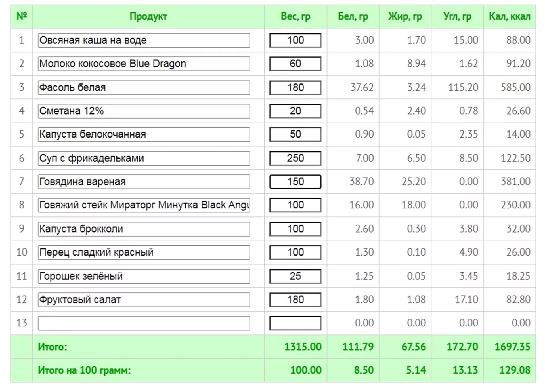Select the 'Фасоль белая' product input
Screen dimensions: 545x392
point(144,87)
